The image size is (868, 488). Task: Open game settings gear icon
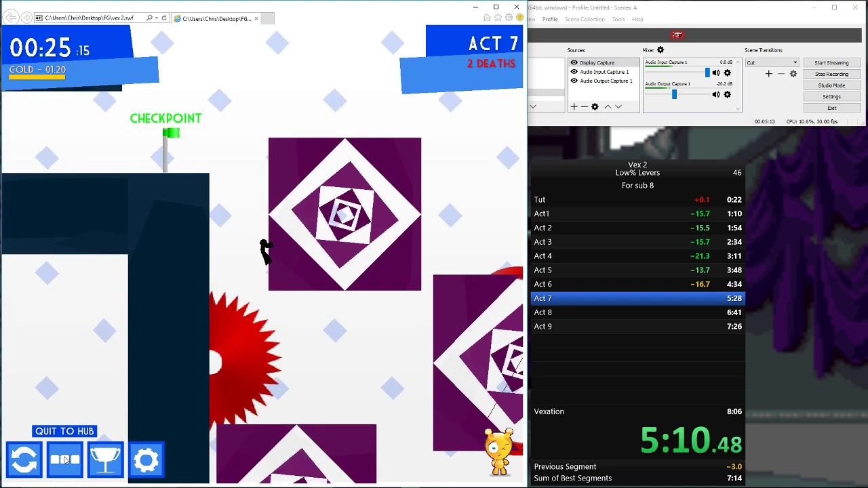coord(146,460)
